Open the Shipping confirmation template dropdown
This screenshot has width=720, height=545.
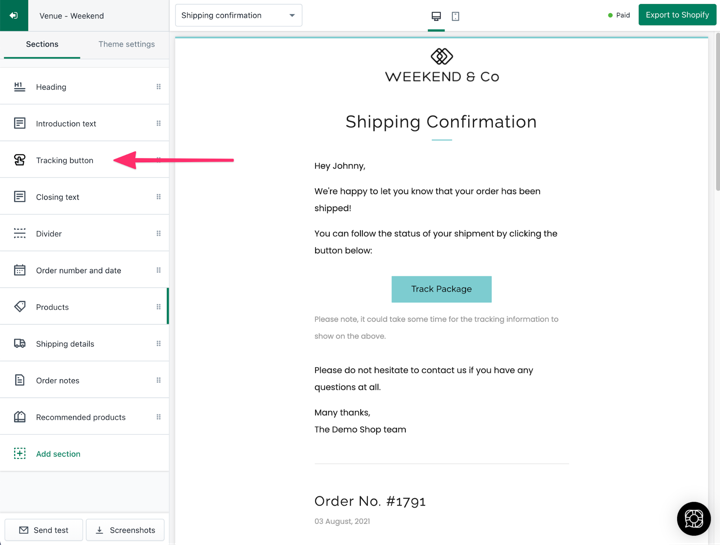238,16
